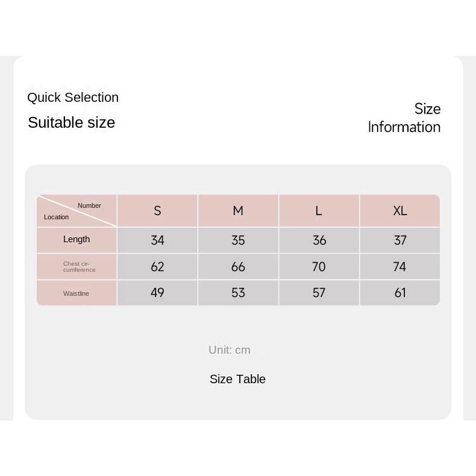Click the Suitable size heading
476x476 pixels.
[71, 123]
